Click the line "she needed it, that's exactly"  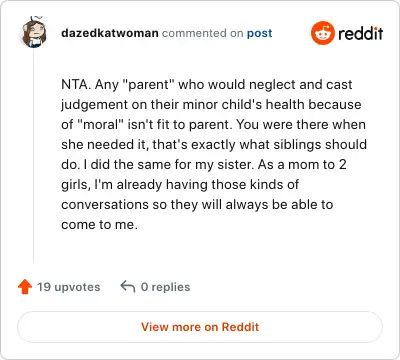pyautogui.click(x=214, y=145)
